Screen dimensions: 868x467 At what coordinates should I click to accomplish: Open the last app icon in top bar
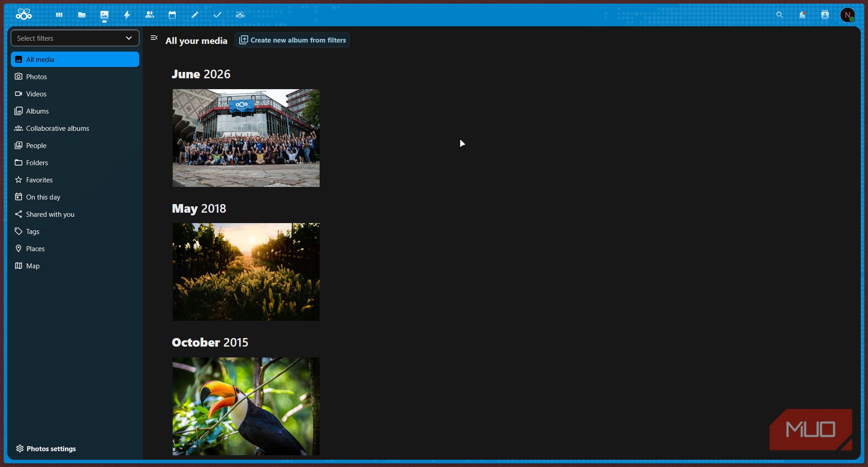point(240,15)
